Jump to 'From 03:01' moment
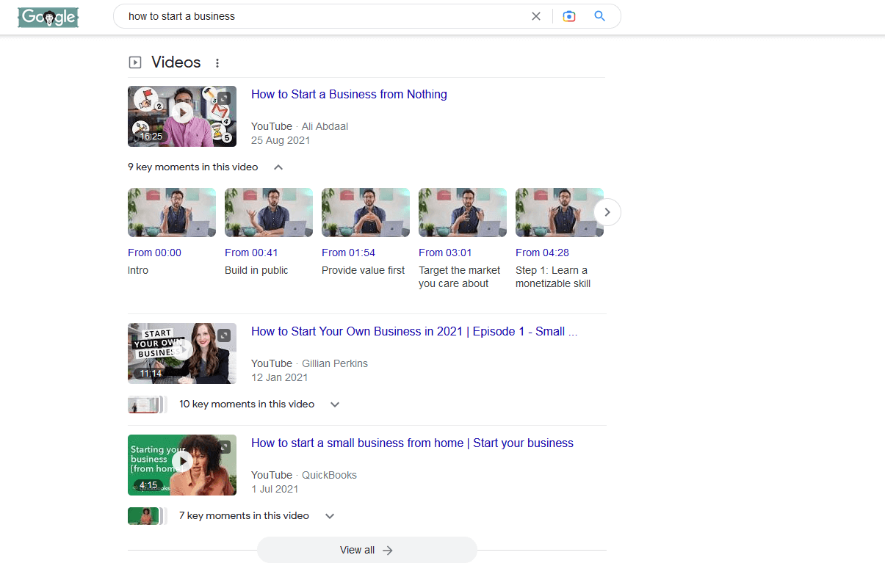The width and height of the screenshot is (885, 588). tap(445, 253)
